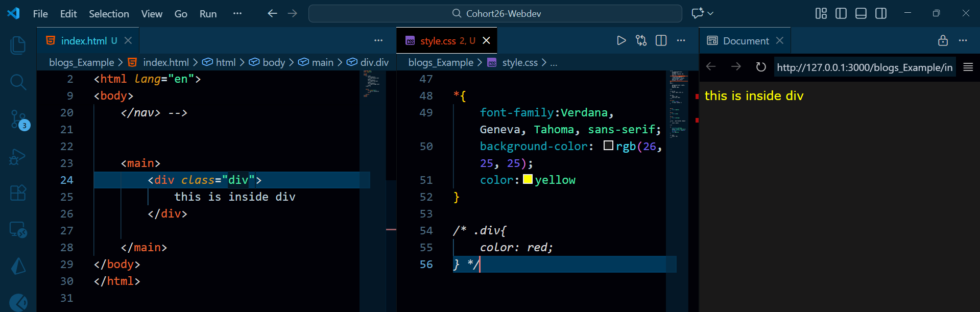Viewport: 980px width, 312px height.
Task: Open the preview browser hamburger menu
Action: click(968, 67)
